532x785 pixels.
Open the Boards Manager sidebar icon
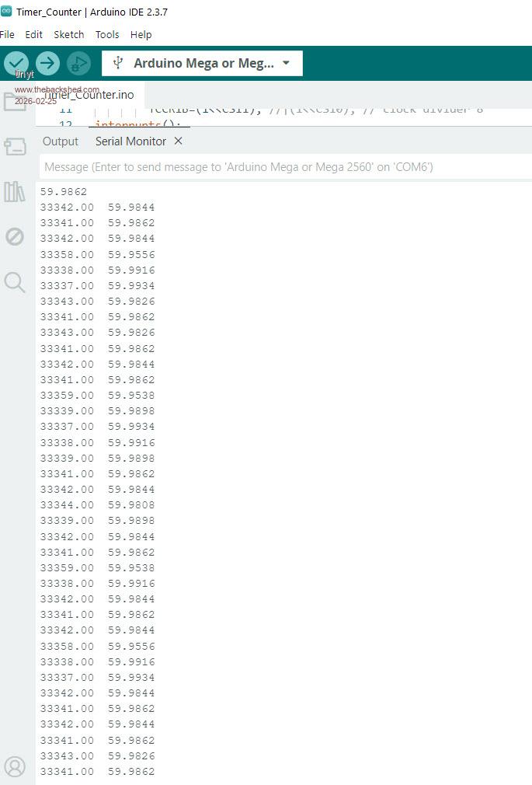(x=15, y=147)
